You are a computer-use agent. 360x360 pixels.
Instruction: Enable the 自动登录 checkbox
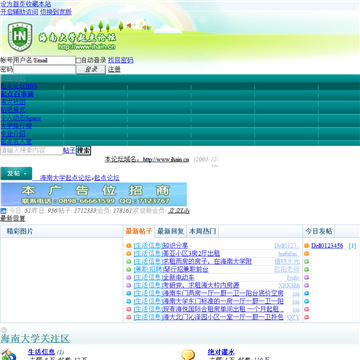(x=78, y=60)
